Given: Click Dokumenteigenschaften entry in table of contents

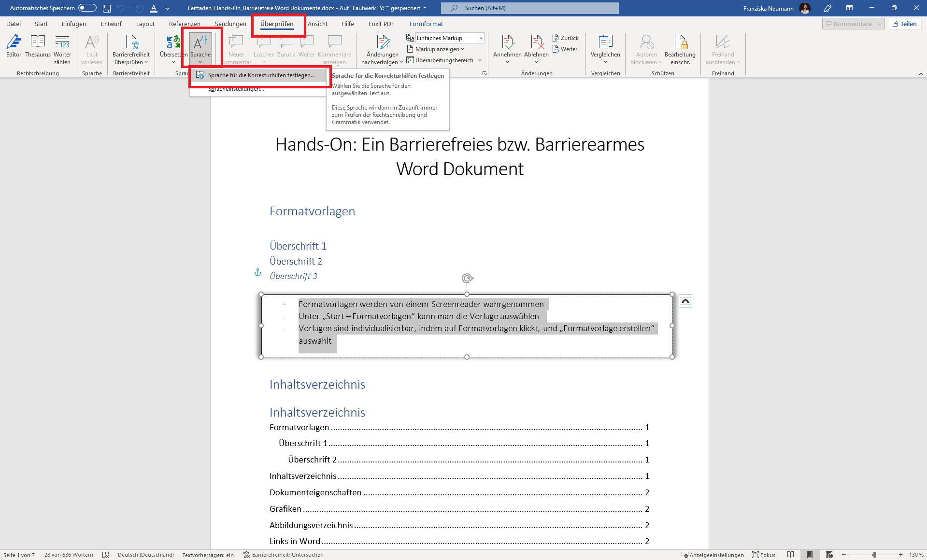Looking at the screenshot, I should 459,492.
